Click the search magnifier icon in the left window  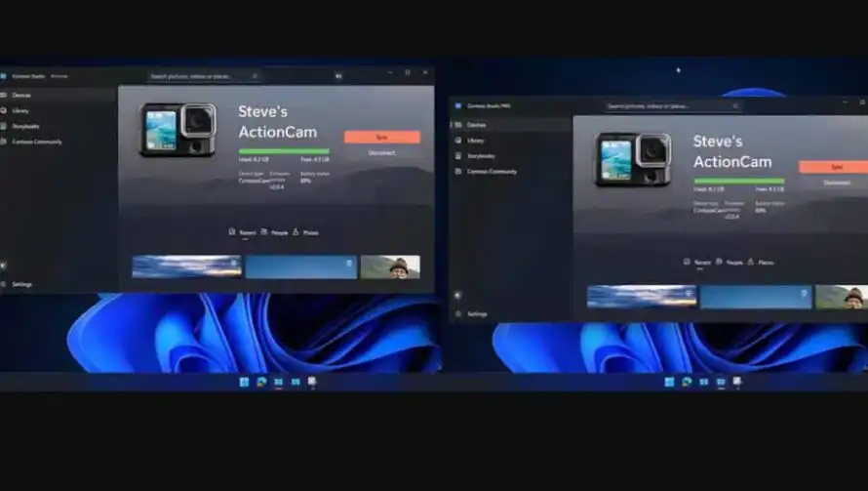[255, 76]
